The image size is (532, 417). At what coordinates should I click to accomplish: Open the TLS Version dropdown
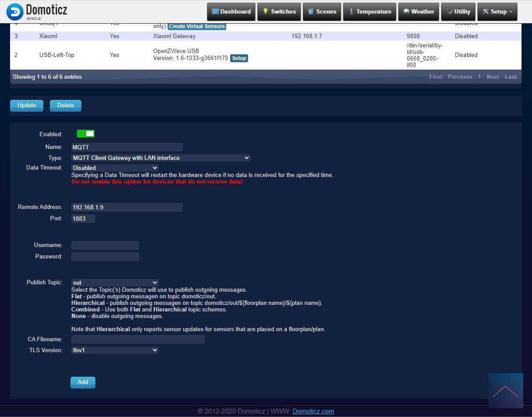(115, 350)
